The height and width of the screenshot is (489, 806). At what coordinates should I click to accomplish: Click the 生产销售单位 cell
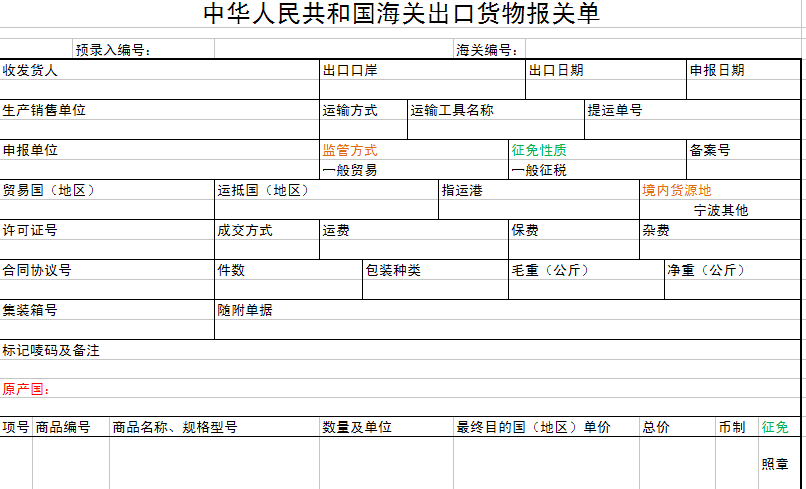pos(159,110)
